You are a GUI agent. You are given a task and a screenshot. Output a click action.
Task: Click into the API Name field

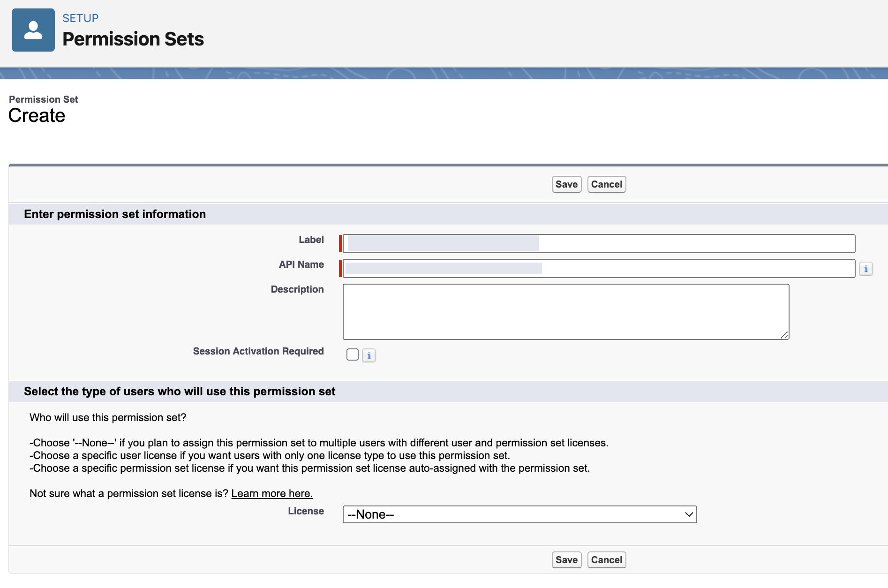[x=599, y=268]
